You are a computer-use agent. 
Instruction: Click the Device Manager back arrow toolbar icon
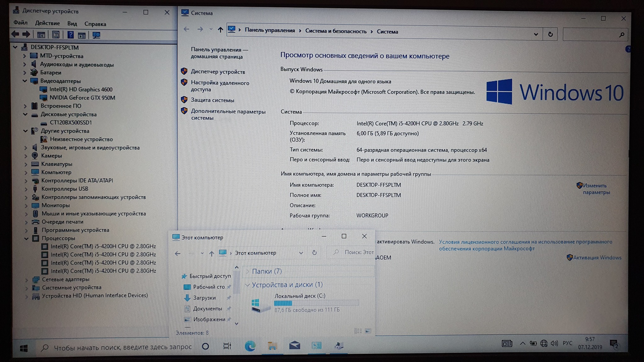[x=15, y=35]
